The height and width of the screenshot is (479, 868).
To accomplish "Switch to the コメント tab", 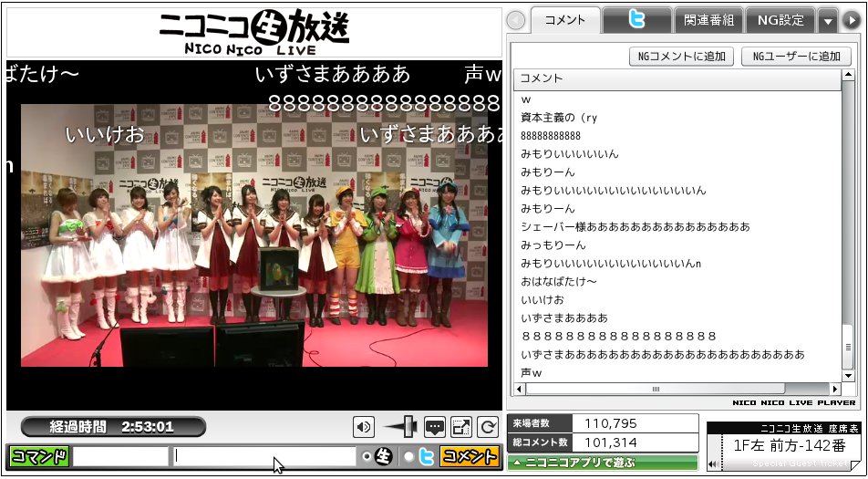I will click(565, 20).
